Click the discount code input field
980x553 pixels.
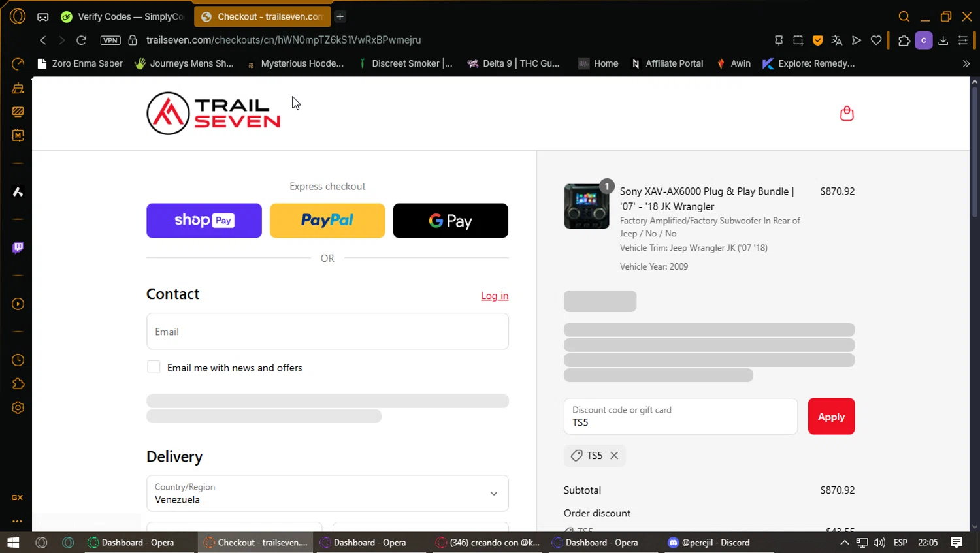681,416
